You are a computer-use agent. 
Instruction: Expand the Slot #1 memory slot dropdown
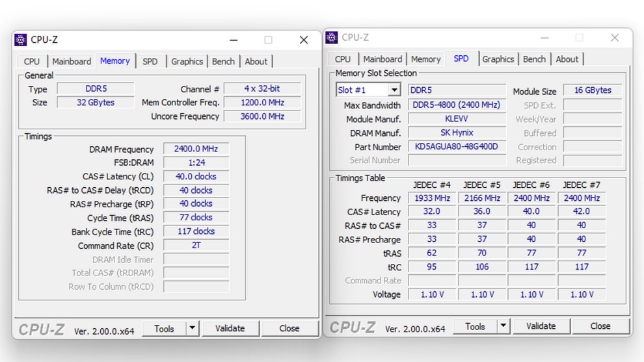coord(394,90)
